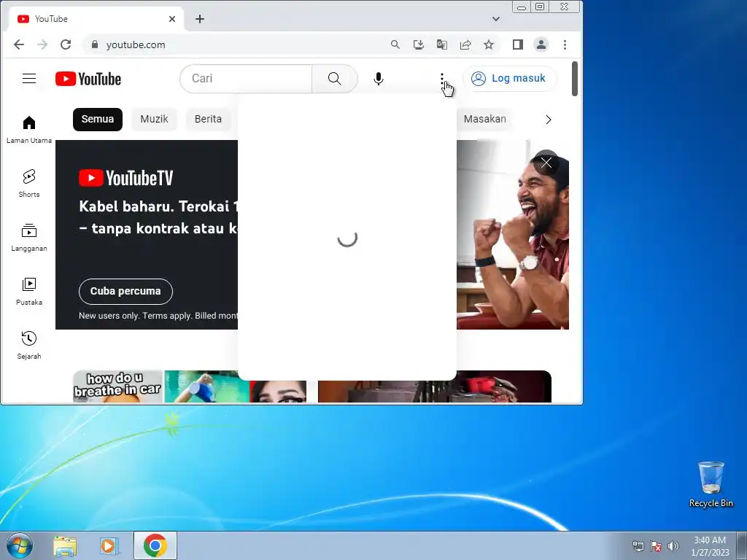Close the YouTube browser tab
Viewport: 747px width, 560px height.
pyautogui.click(x=172, y=19)
